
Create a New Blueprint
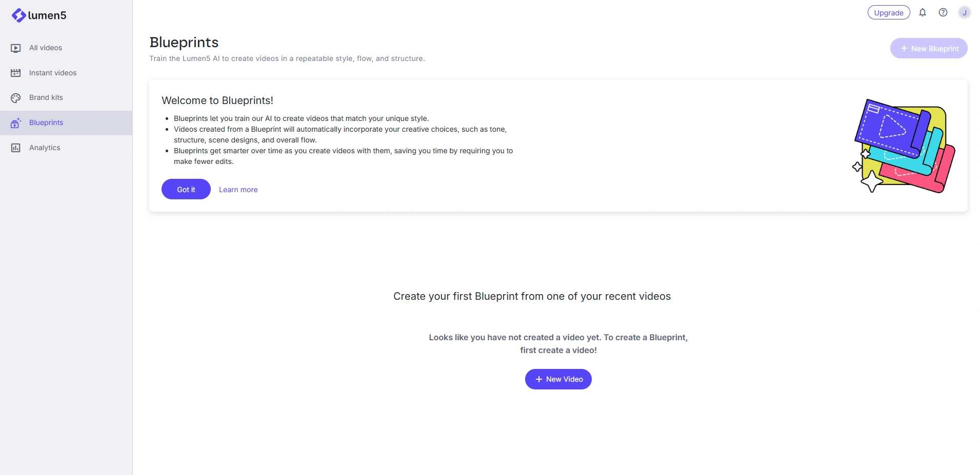(x=929, y=48)
